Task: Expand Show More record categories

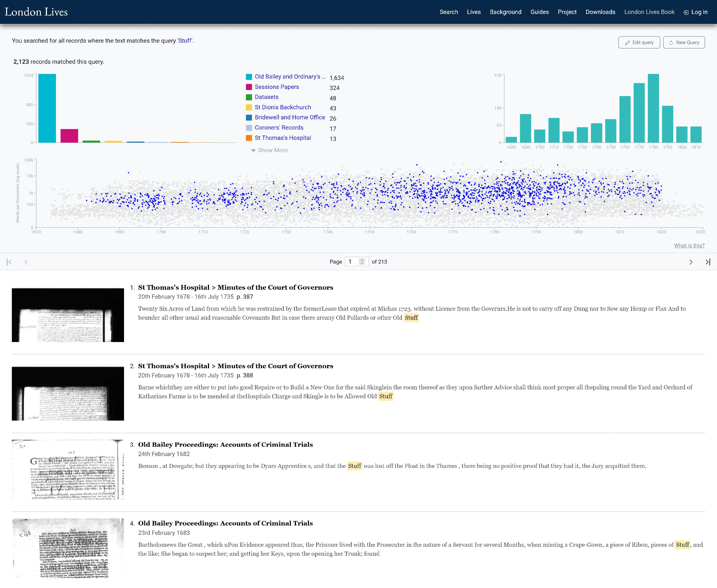Action: click(269, 150)
